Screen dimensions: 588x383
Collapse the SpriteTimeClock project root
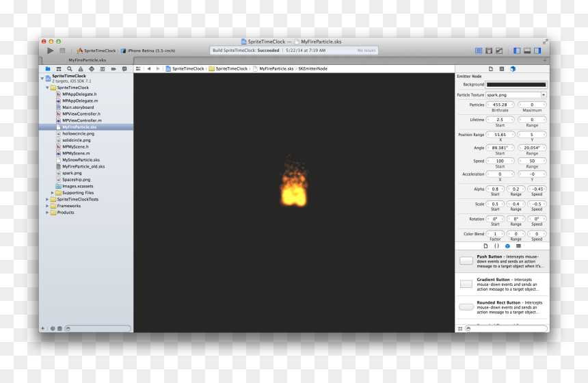(42, 79)
